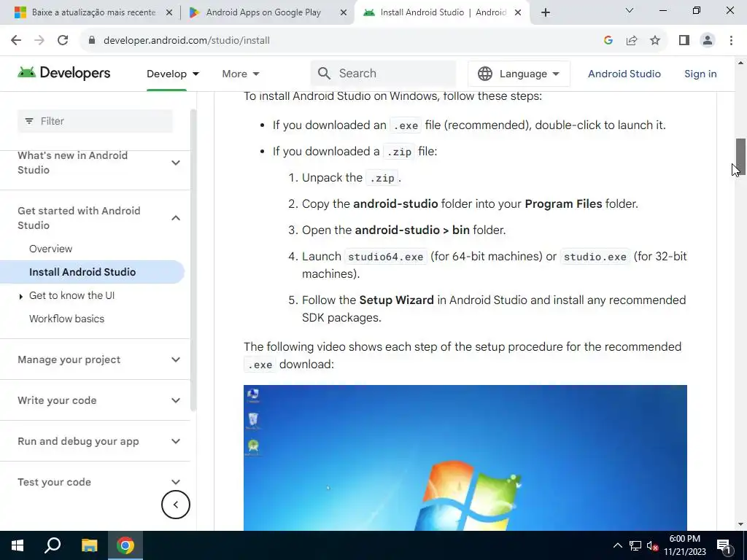Expand What's new in Android Studio
This screenshot has width=747, height=560.
point(176,163)
